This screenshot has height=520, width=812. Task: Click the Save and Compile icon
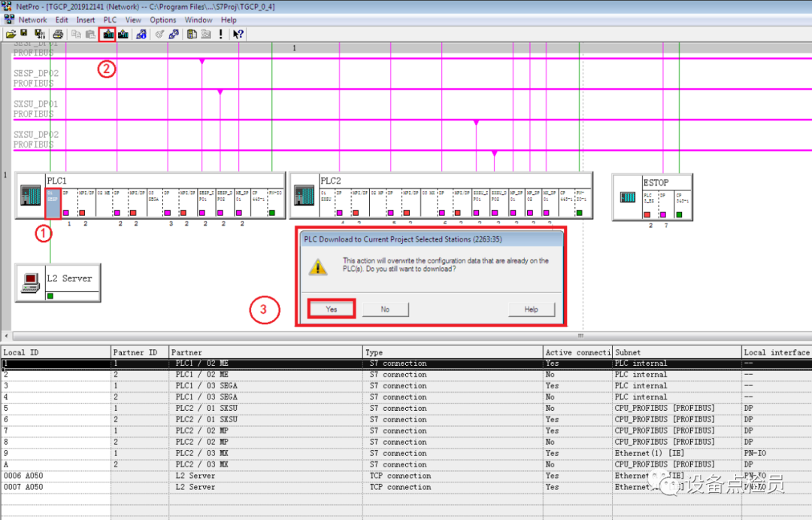click(x=39, y=34)
